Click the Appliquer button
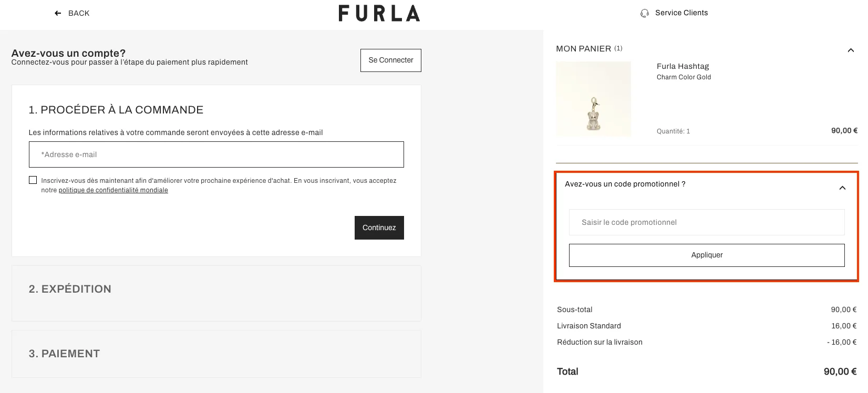The image size is (868, 393). coord(706,255)
